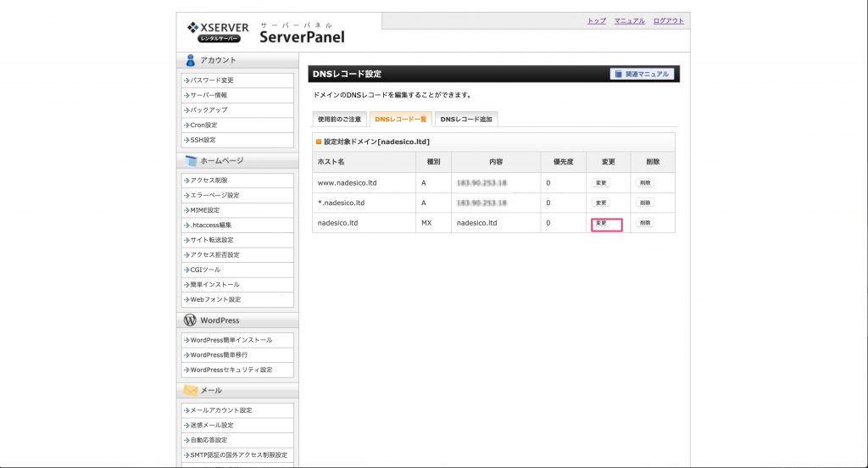Click the XSERVER logo in header

point(218,31)
